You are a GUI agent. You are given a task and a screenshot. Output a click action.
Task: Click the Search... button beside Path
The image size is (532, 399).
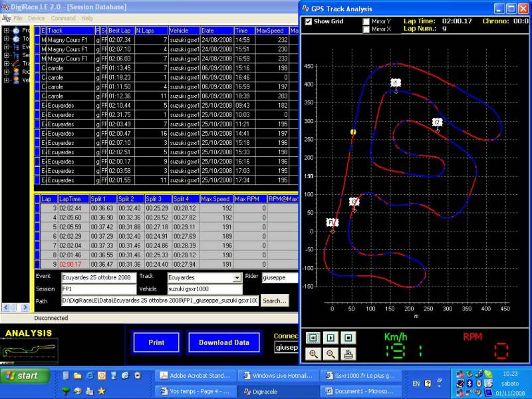pyautogui.click(x=275, y=301)
